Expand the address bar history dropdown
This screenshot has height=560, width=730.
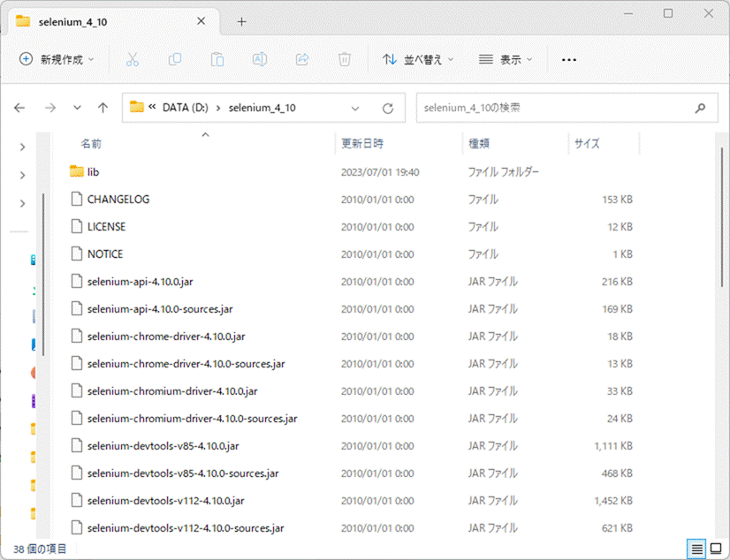pyautogui.click(x=355, y=109)
